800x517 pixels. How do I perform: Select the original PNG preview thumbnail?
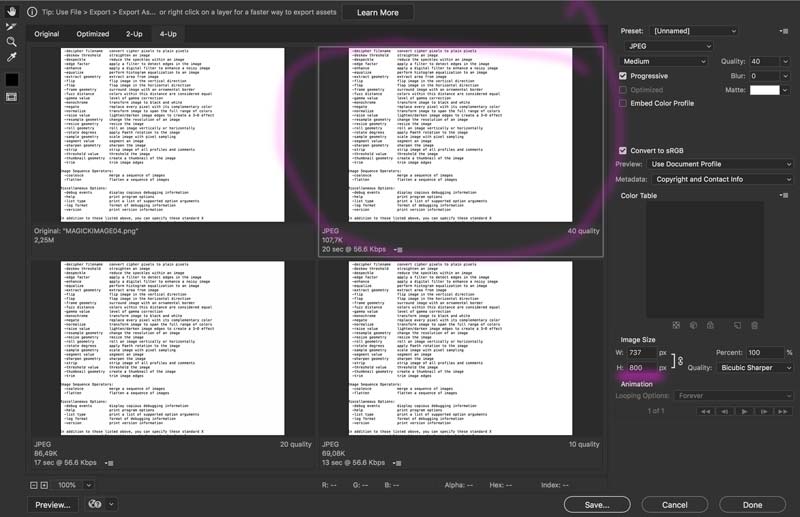pos(172,135)
